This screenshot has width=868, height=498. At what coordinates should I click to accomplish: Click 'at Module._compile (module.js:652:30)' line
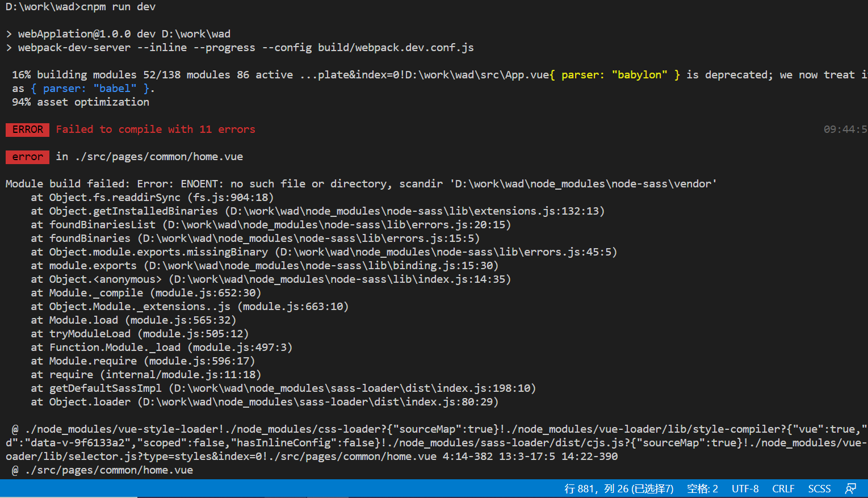(x=146, y=293)
